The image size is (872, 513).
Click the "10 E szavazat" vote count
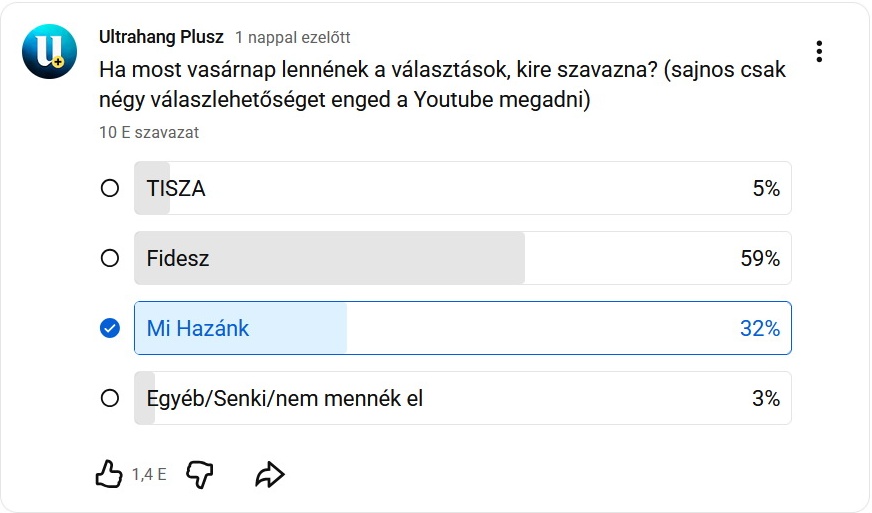(149, 132)
